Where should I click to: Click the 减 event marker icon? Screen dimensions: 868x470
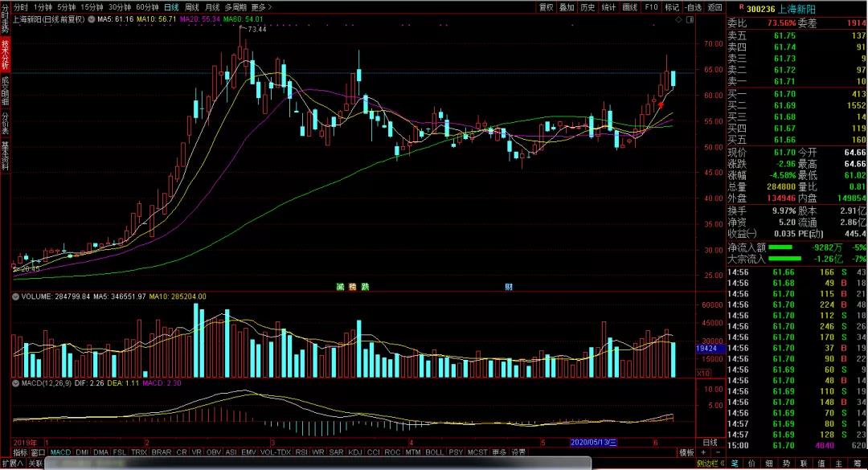340,287
